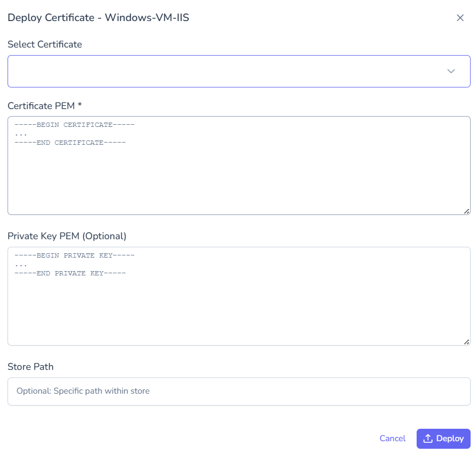Viewport: 476px width, 459px height.
Task: Click the Select Certificate field label
Action: (45, 44)
